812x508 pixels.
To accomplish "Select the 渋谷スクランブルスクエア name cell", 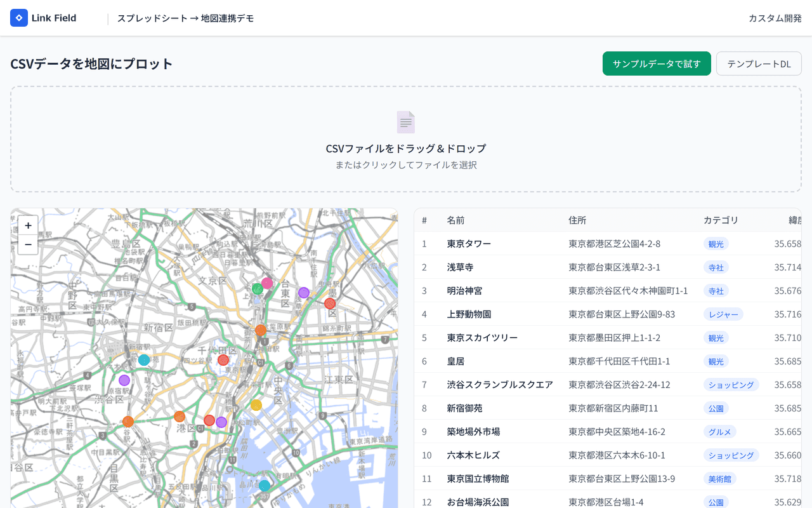I will click(500, 385).
